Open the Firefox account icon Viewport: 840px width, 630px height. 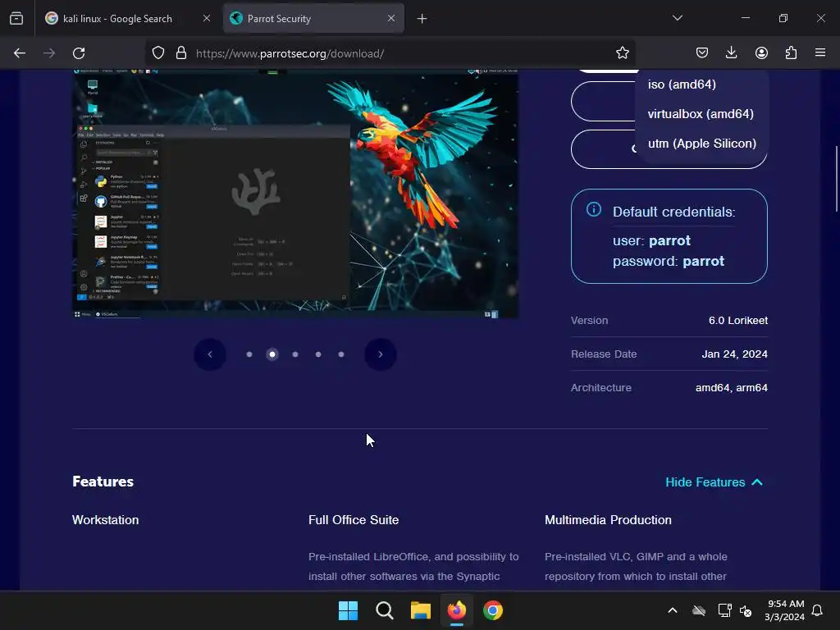761,53
